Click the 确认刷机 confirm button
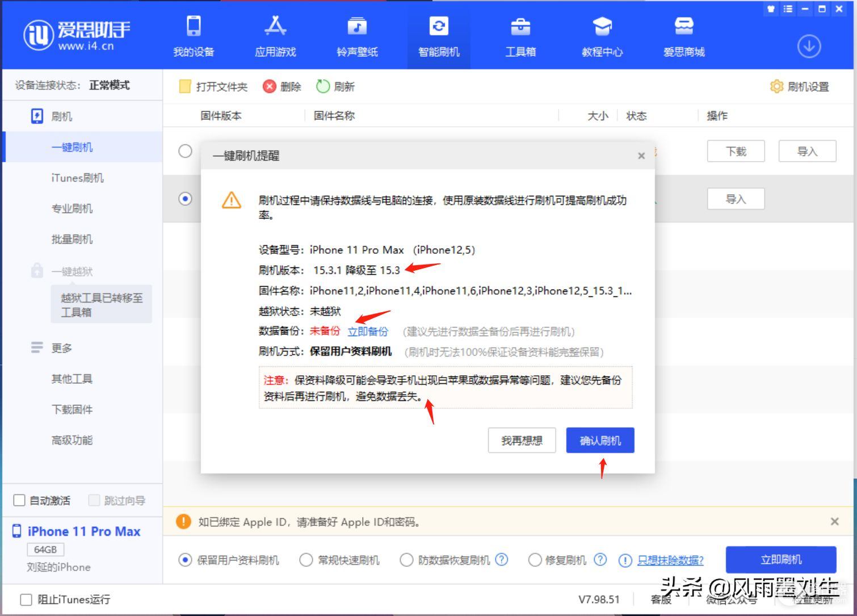 point(600,441)
